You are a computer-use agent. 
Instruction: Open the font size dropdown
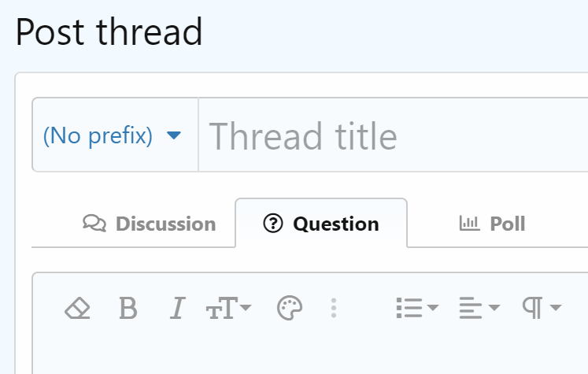tap(228, 308)
